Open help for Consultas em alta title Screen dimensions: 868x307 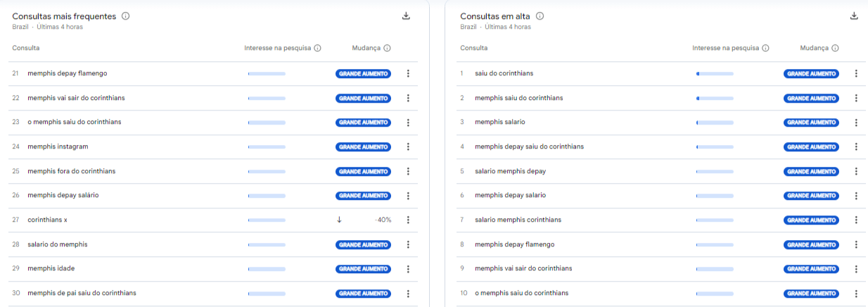[x=540, y=16]
